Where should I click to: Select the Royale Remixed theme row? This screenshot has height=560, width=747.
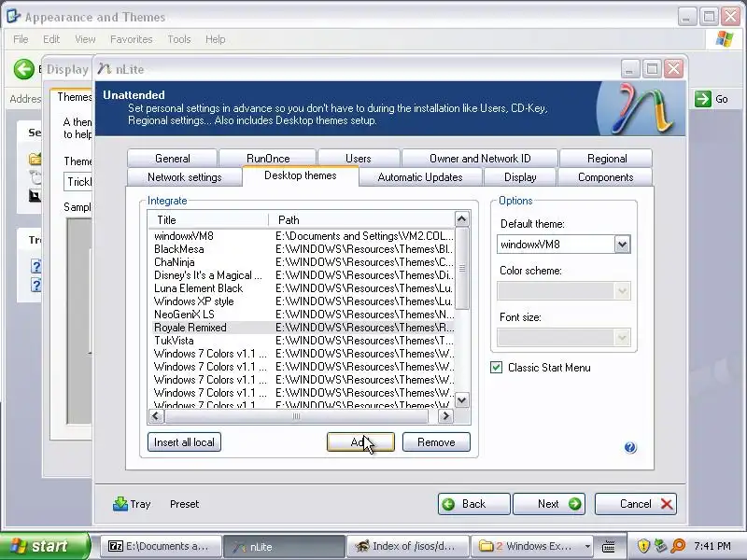(303, 328)
